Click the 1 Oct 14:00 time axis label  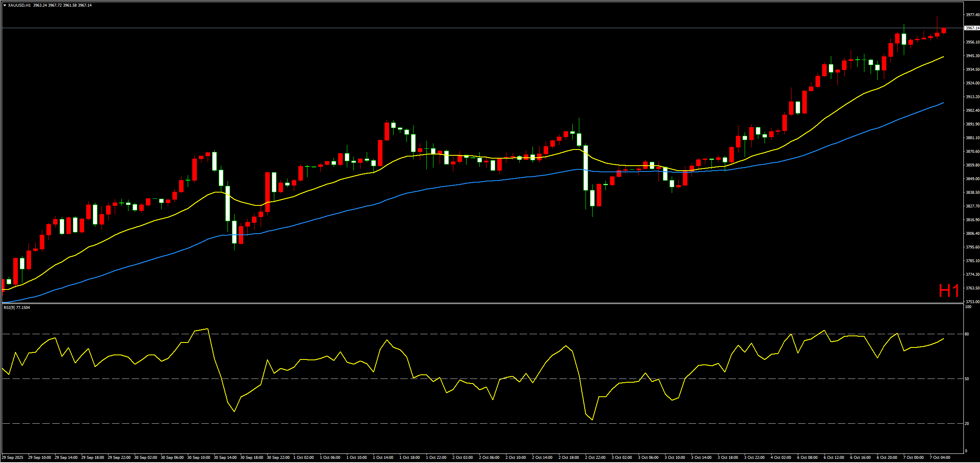pos(383,458)
